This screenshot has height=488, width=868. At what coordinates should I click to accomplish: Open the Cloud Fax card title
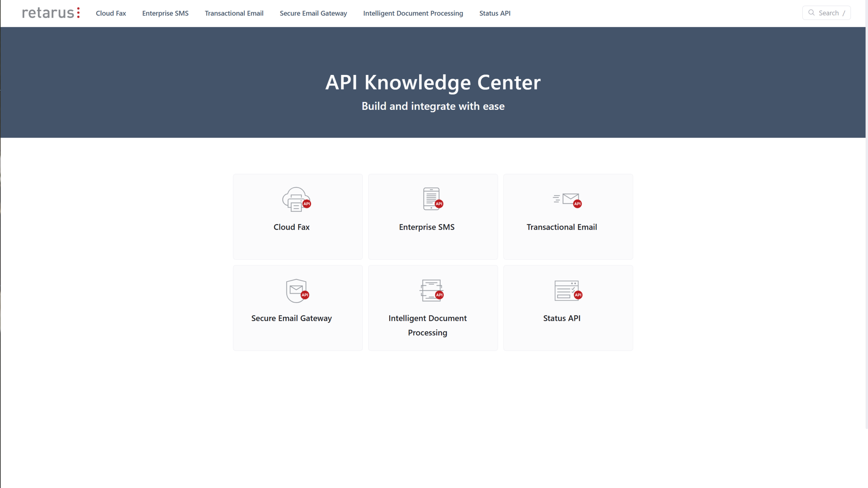[x=292, y=227]
